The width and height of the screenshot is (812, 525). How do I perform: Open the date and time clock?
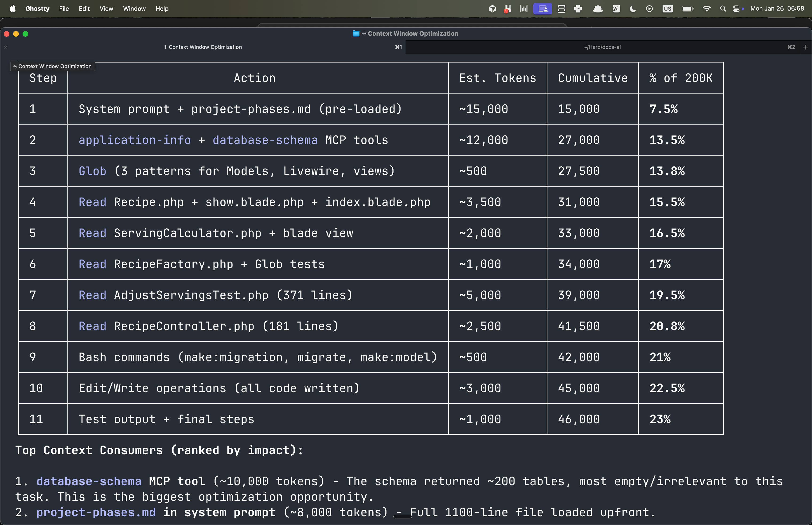click(x=777, y=8)
